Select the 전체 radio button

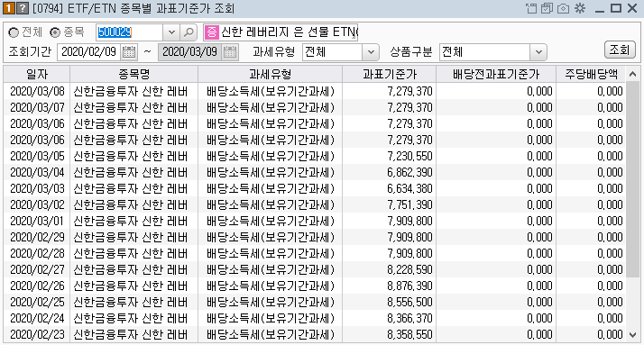[x=14, y=32]
